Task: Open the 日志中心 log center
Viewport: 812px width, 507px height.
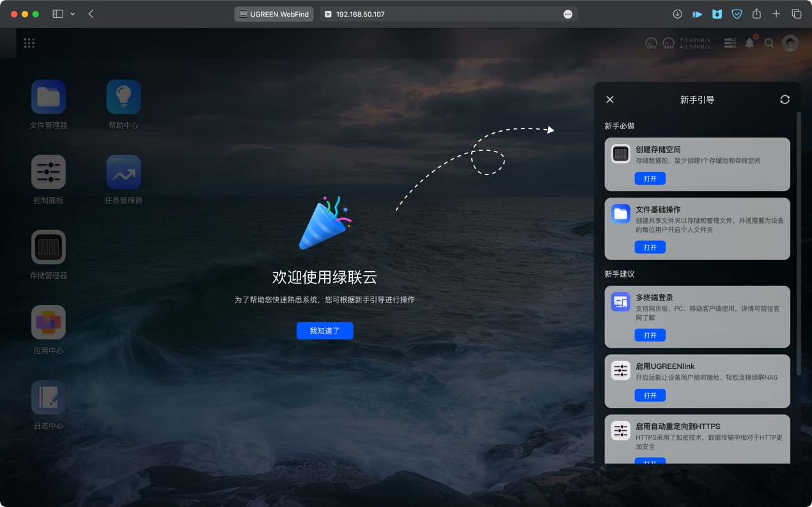Action: [x=49, y=398]
